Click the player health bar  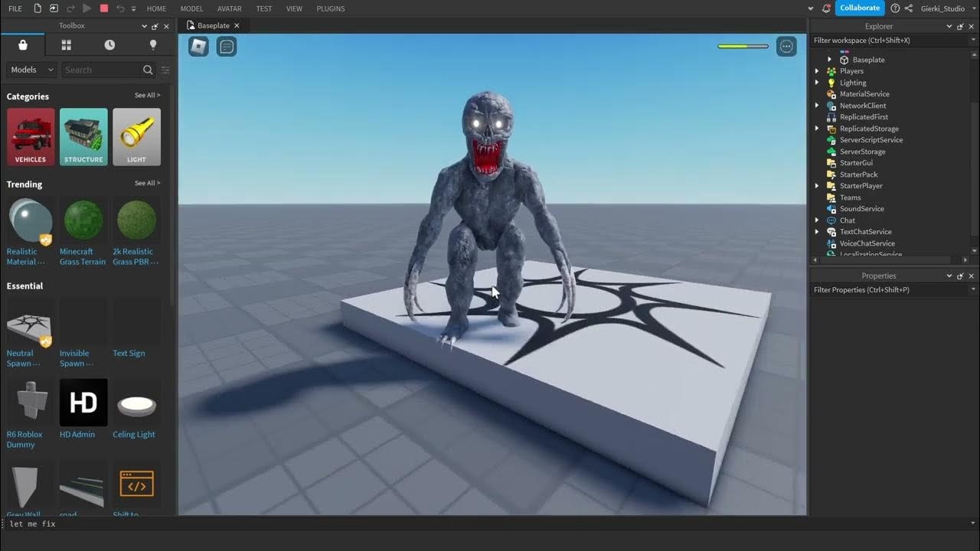[x=743, y=47]
